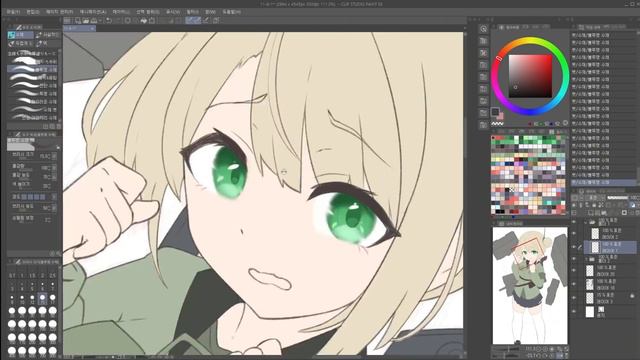Choose the highlighted watercolor brush in sub tool list

coord(33,70)
